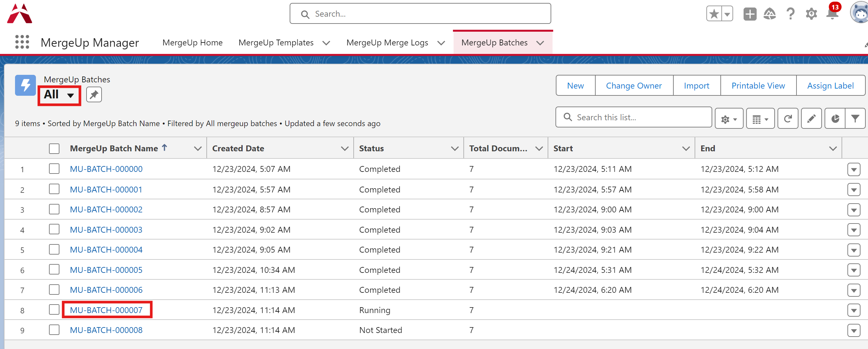
Task: Refresh the batches list
Action: click(787, 119)
